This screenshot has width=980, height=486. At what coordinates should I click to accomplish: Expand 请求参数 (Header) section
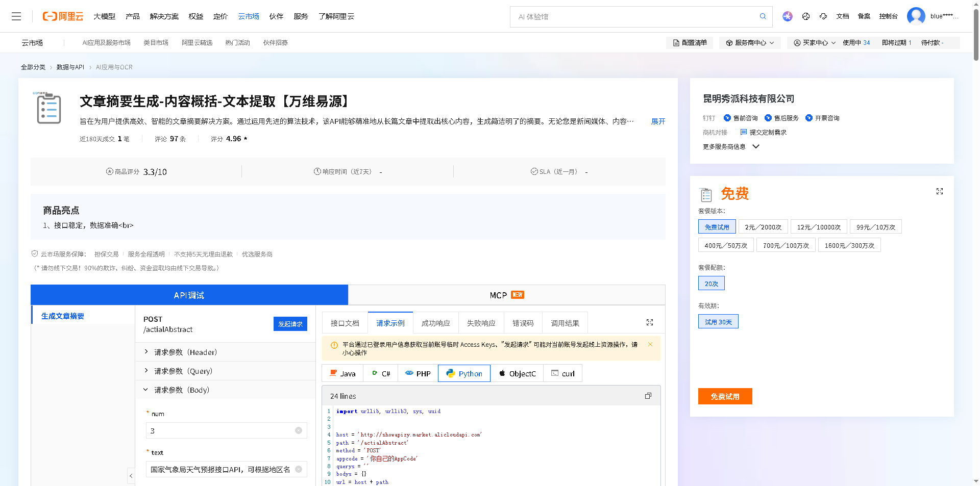click(x=225, y=352)
